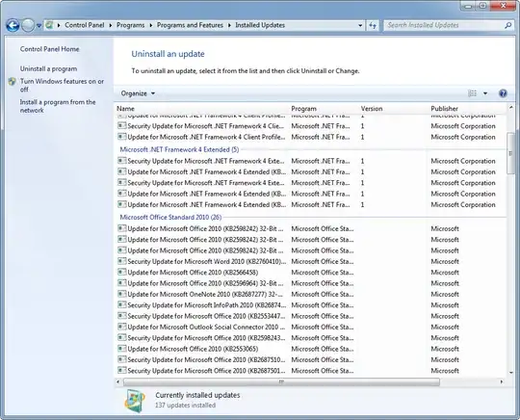Click Programs in the address breadcrumb

(130, 25)
